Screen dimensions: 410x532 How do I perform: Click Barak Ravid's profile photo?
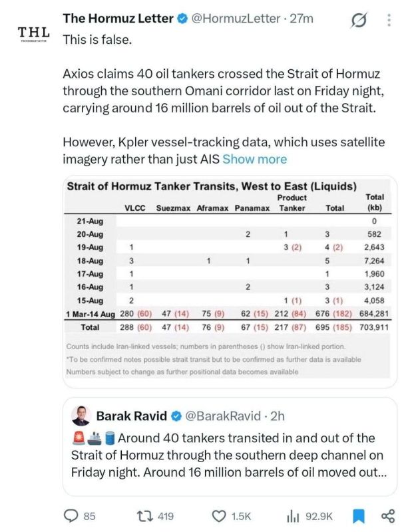pos(81,416)
